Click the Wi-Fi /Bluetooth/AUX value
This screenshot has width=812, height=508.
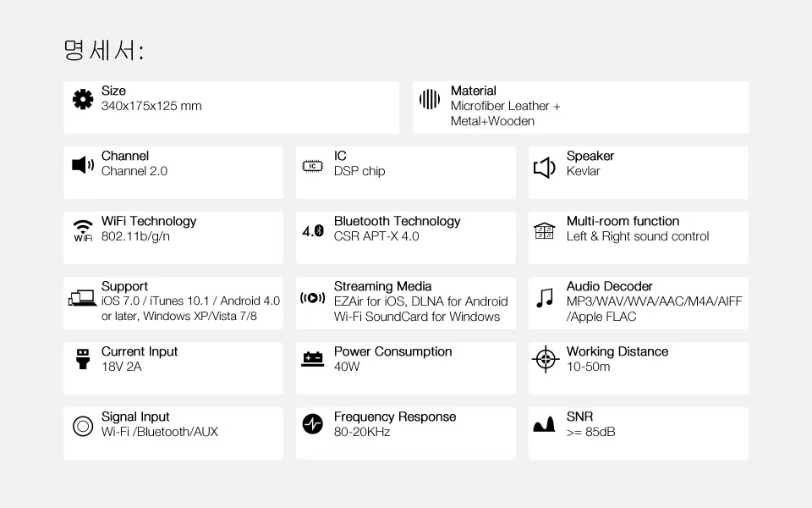coord(160,432)
